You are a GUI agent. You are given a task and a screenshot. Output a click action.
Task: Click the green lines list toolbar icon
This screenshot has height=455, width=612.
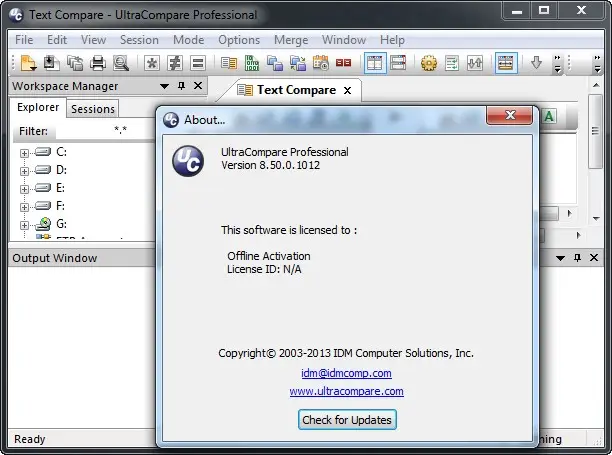tap(452, 63)
